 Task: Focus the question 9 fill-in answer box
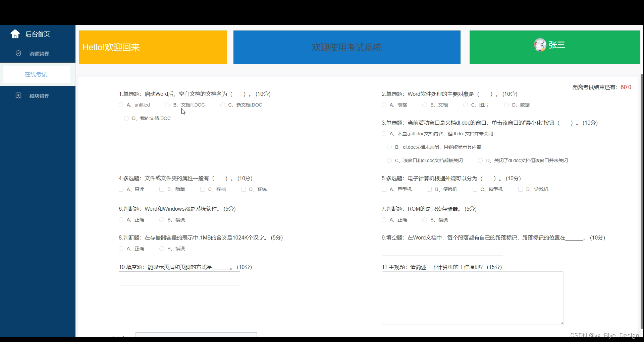coord(442,249)
